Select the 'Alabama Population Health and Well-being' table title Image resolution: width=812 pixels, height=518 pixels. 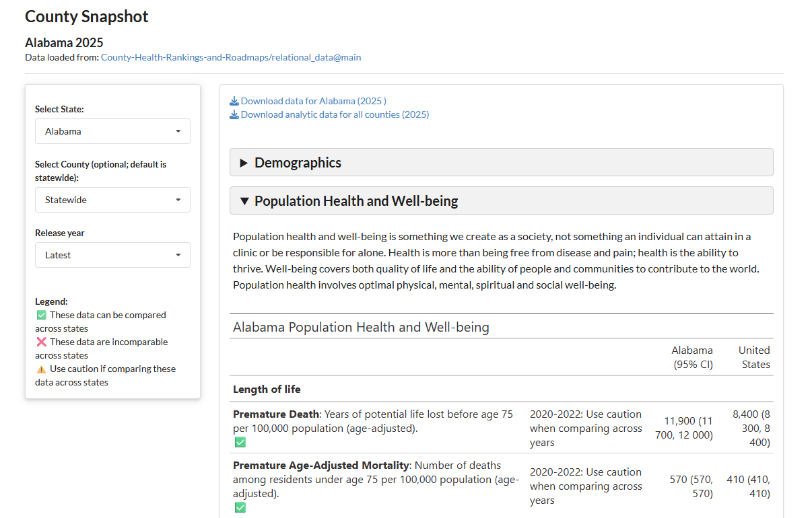[361, 328]
